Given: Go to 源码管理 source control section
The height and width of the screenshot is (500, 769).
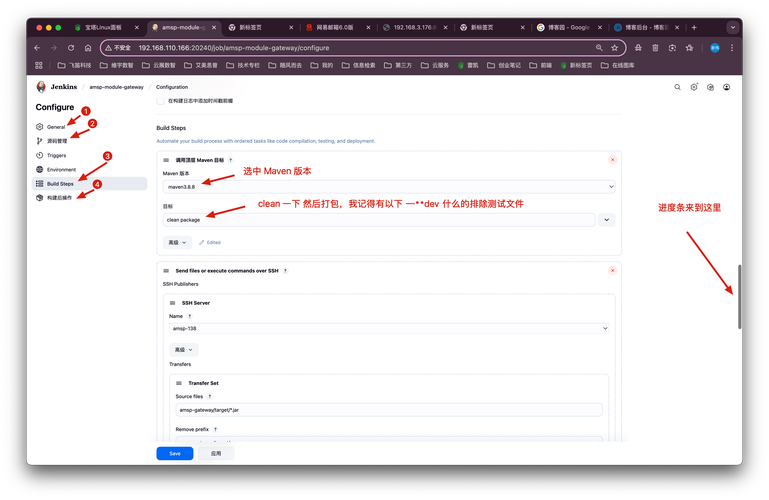Looking at the screenshot, I should (x=57, y=141).
